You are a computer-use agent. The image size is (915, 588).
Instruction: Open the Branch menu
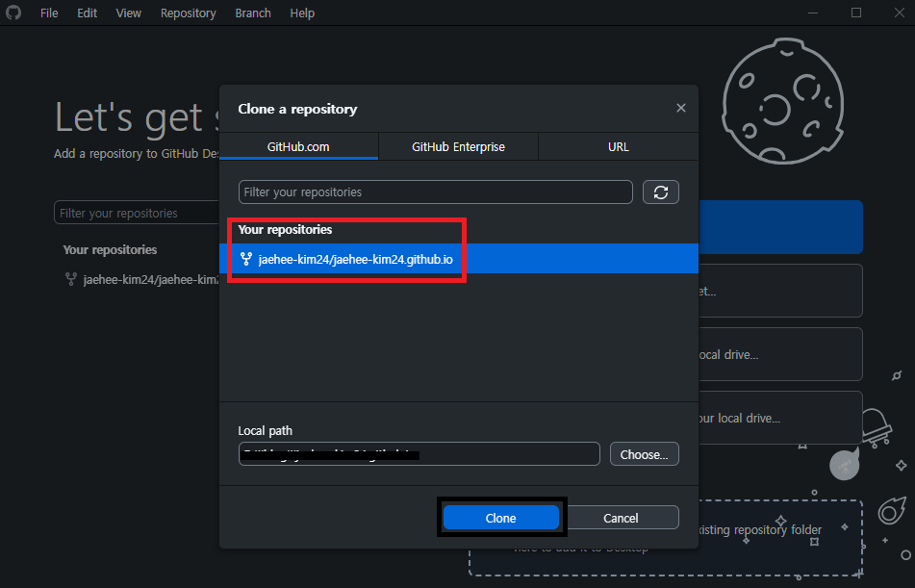click(253, 13)
